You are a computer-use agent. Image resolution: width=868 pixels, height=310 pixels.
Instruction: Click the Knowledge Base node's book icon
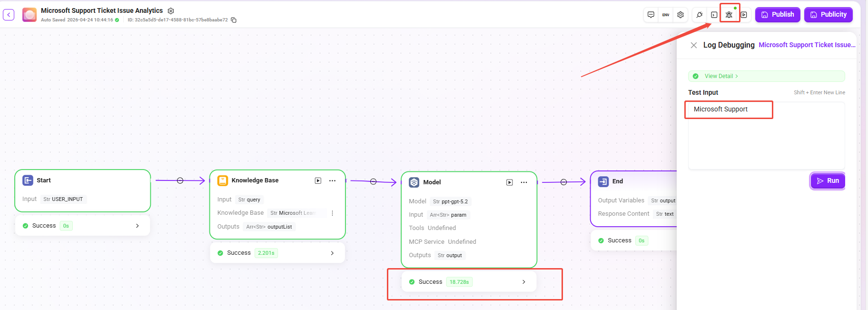point(223,180)
